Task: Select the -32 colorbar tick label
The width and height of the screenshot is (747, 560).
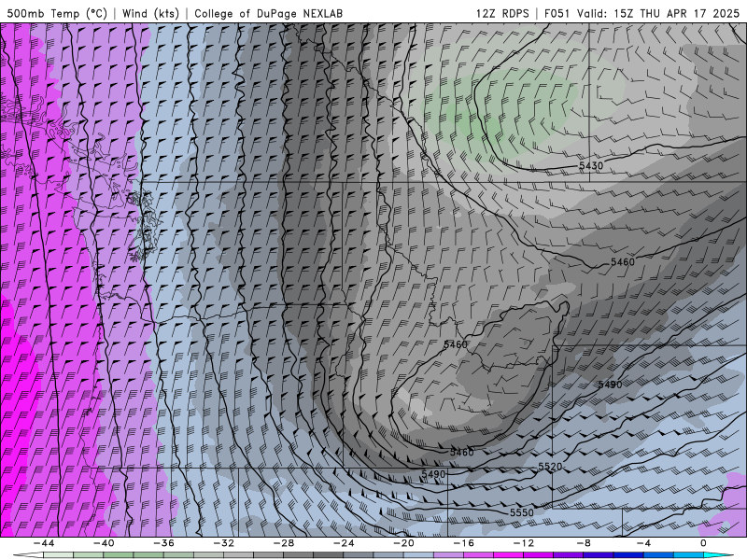Action: (x=223, y=543)
